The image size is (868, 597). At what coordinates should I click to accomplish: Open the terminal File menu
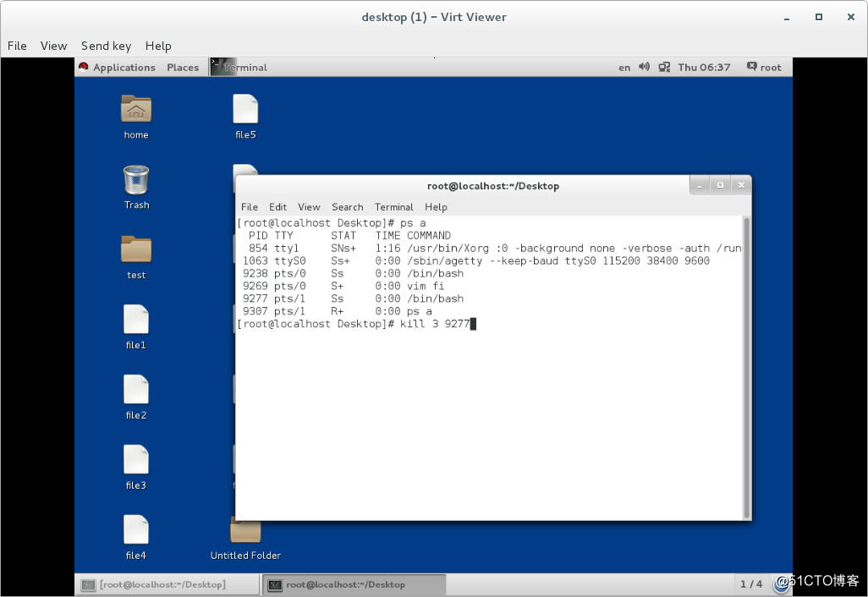(249, 207)
